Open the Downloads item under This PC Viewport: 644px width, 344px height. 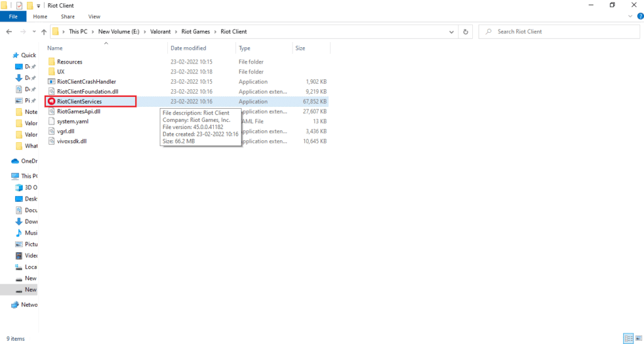pos(26,221)
